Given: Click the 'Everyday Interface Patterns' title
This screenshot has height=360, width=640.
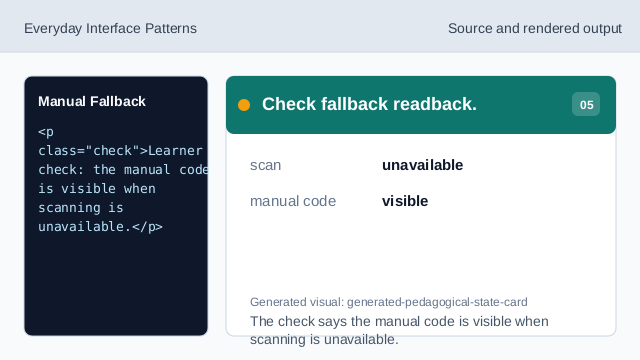Looking at the screenshot, I should point(110,29).
